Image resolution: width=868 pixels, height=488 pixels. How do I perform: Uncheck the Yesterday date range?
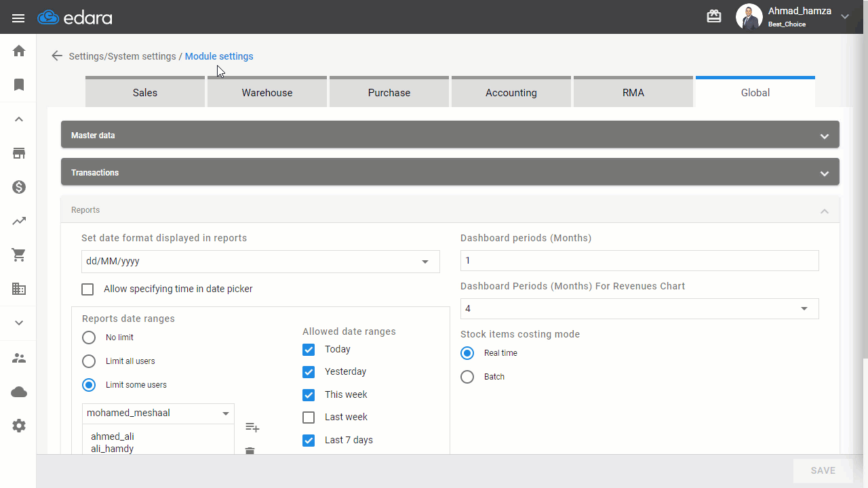[x=309, y=372]
